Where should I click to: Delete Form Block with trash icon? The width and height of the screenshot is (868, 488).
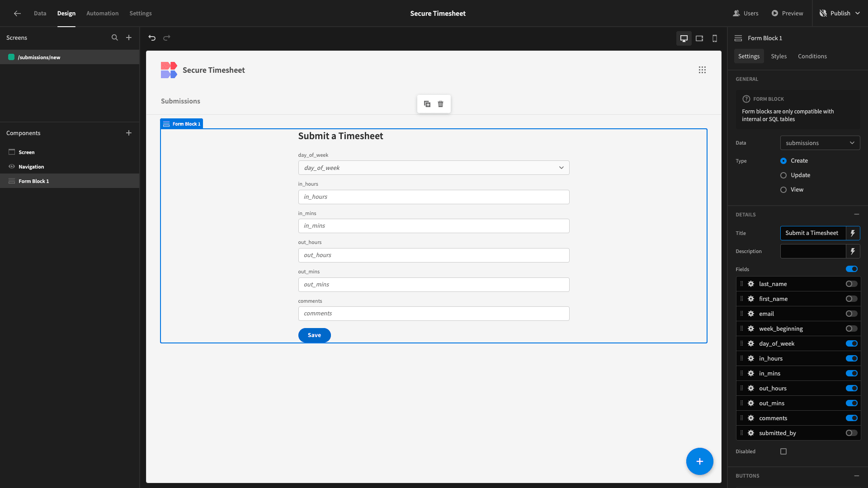(441, 104)
